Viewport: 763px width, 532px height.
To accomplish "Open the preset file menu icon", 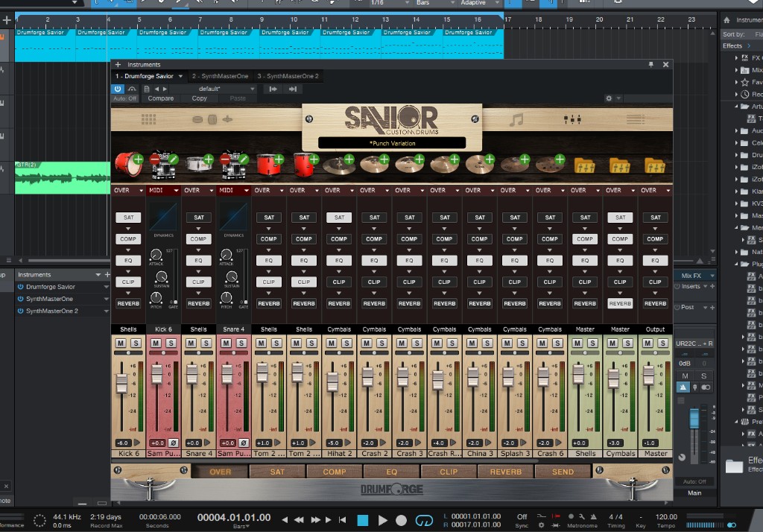I will point(147,89).
